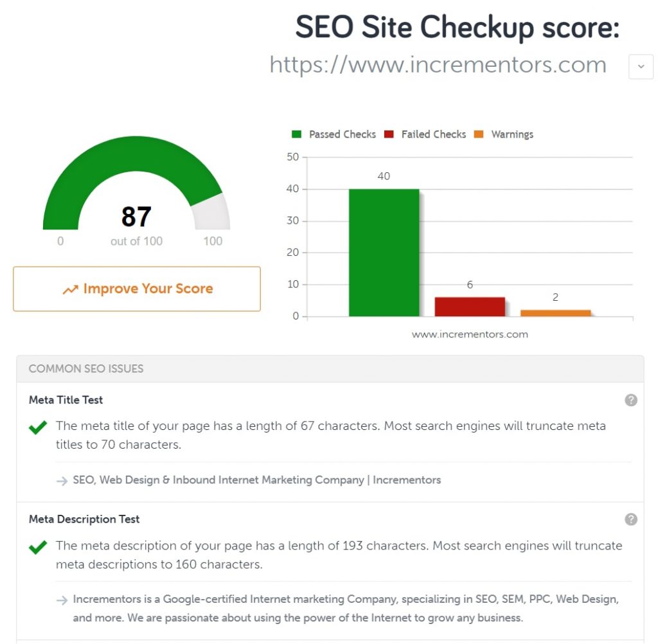
Task: Select the COMMON SEO ISSUES header
Action: coord(85,368)
